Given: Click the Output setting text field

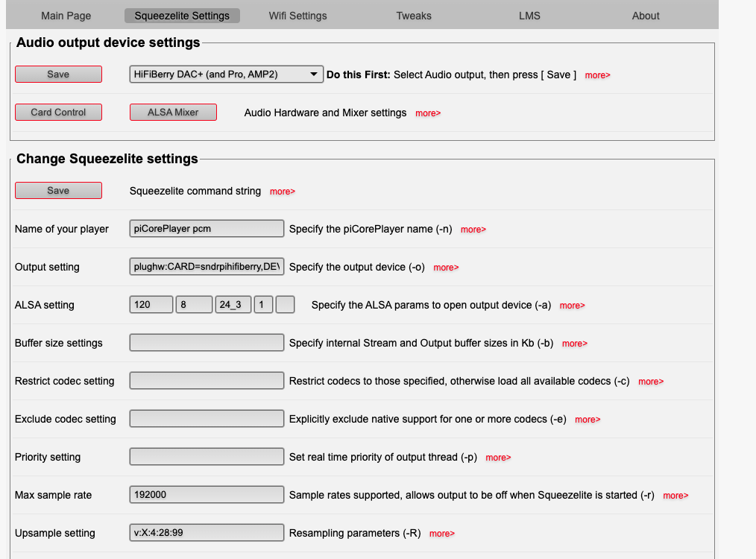Looking at the screenshot, I should tap(207, 267).
